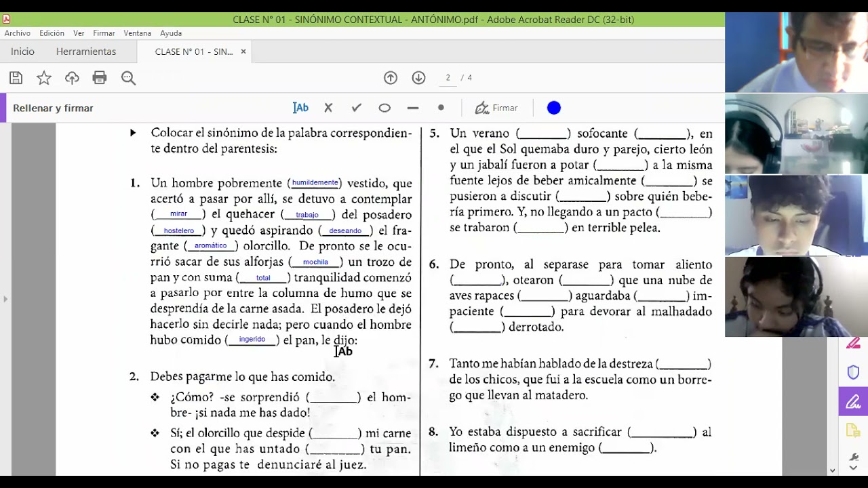Open the Edición menu

click(52, 33)
